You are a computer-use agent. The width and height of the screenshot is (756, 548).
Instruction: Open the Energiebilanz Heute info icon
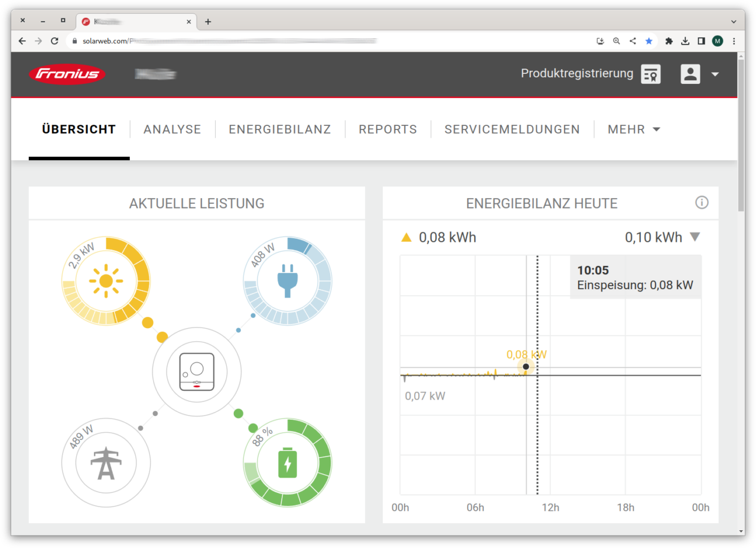(x=702, y=203)
